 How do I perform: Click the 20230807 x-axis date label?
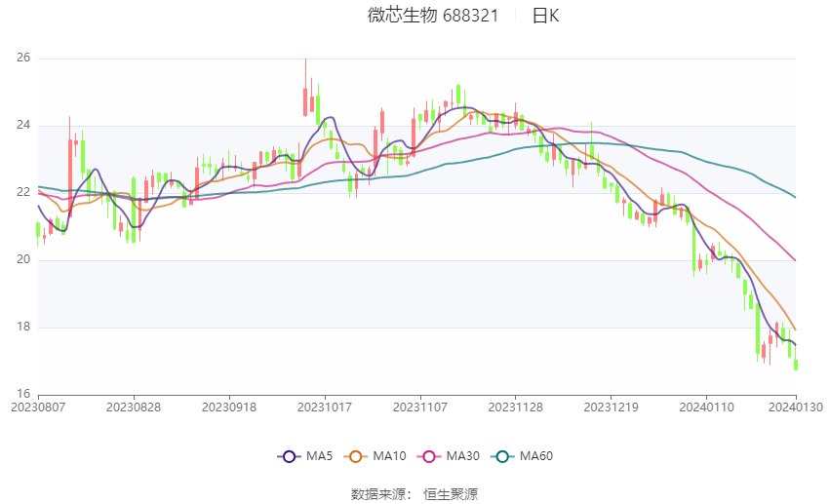tap(38, 407)
